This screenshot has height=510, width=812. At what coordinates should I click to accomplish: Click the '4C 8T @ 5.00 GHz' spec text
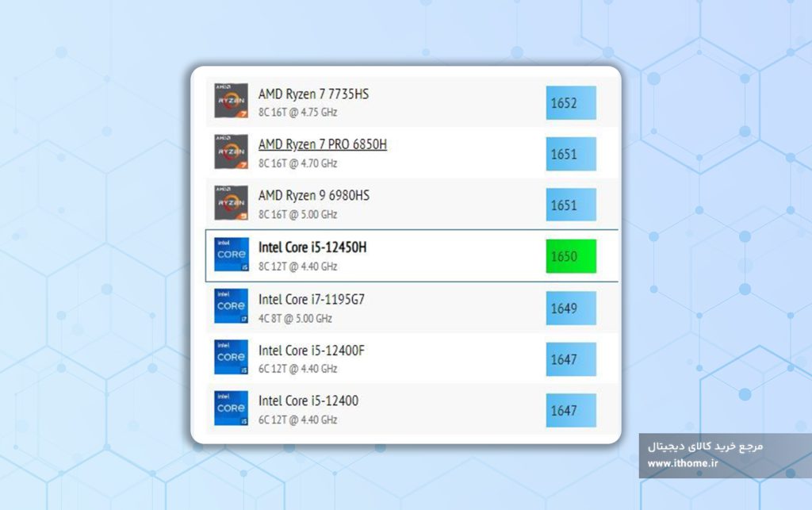coord(295,318)
